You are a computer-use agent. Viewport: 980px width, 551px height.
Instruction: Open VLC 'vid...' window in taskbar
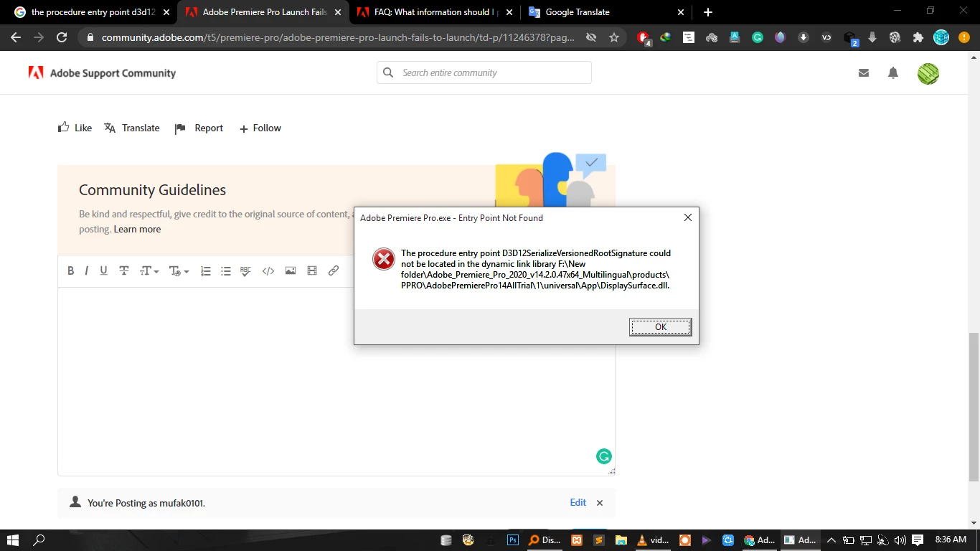(653, 540)
